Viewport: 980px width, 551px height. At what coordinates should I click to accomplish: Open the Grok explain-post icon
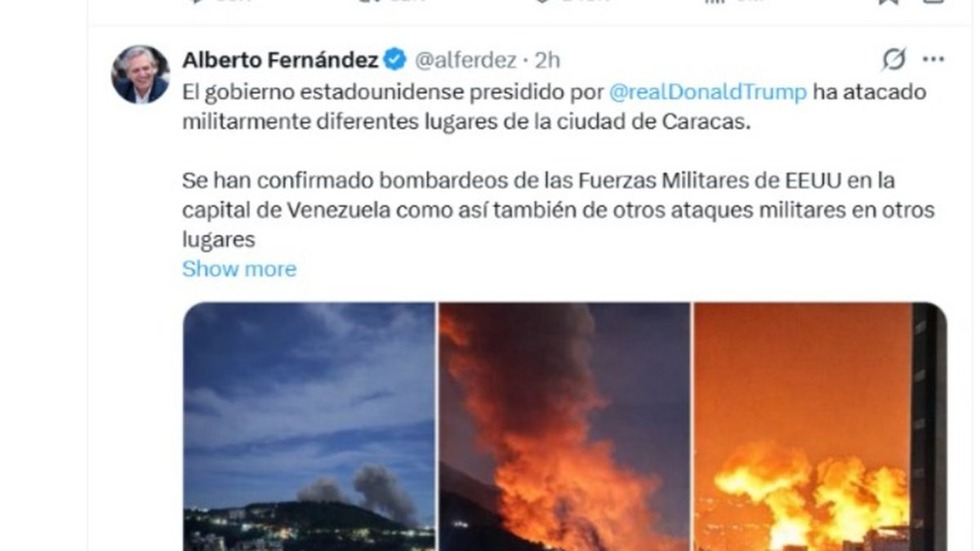click(894, 60)
